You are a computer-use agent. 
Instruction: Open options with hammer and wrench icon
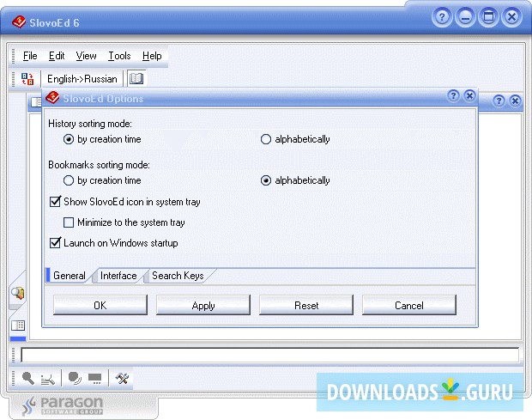tap(122, 378)
